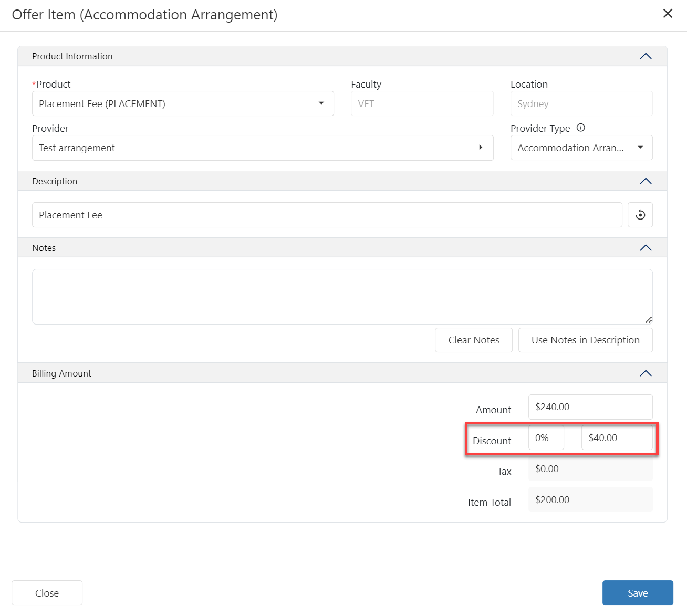Click the Close button at bottom

[47, 593]
